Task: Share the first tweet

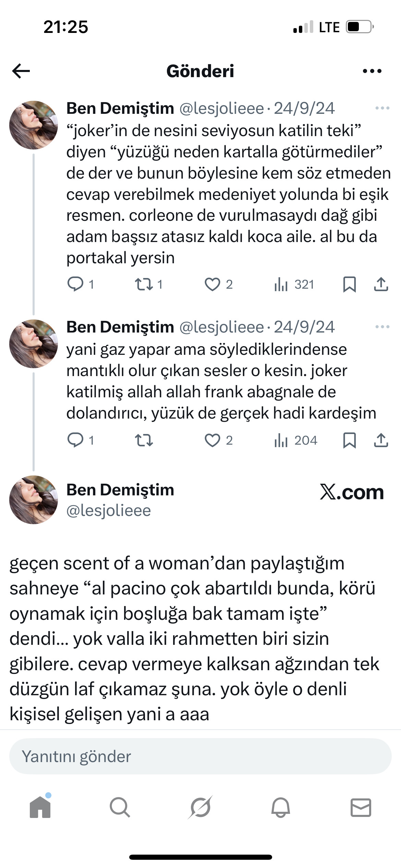Action: [x=381, y=285]
